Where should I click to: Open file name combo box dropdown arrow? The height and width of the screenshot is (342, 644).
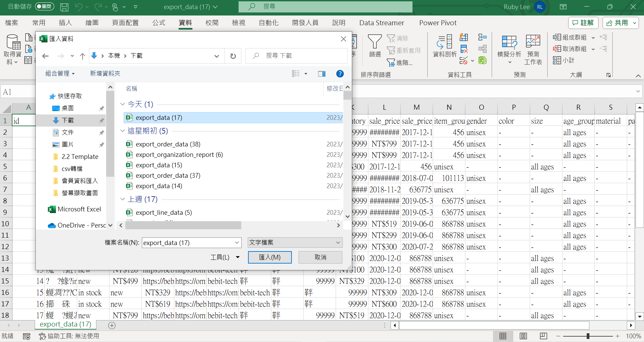click(x=237, y=243)
